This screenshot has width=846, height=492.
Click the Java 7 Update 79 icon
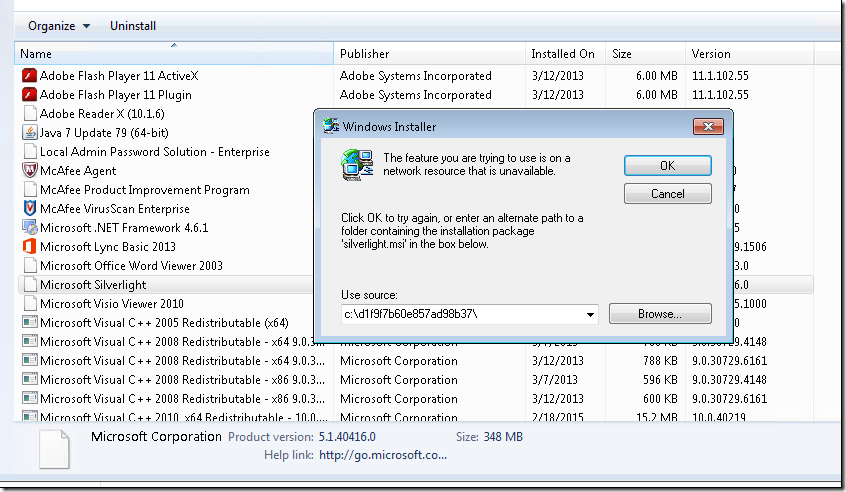pos(30,133)
